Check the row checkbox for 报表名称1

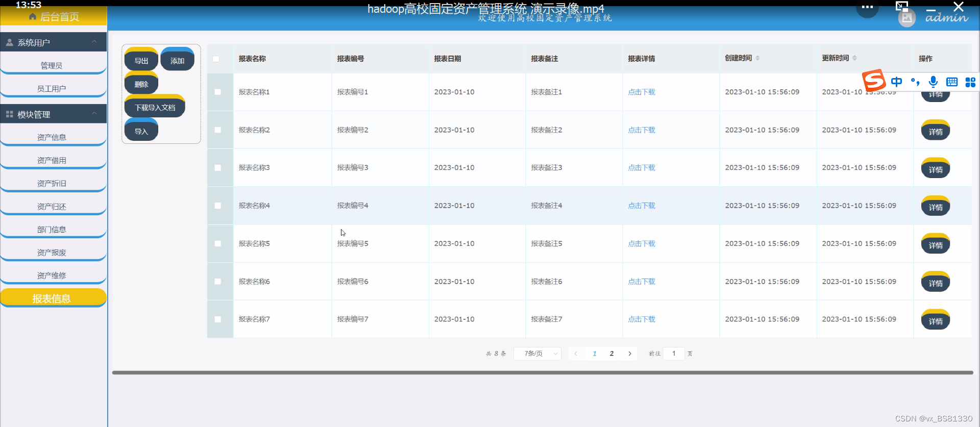coord(218,92)
